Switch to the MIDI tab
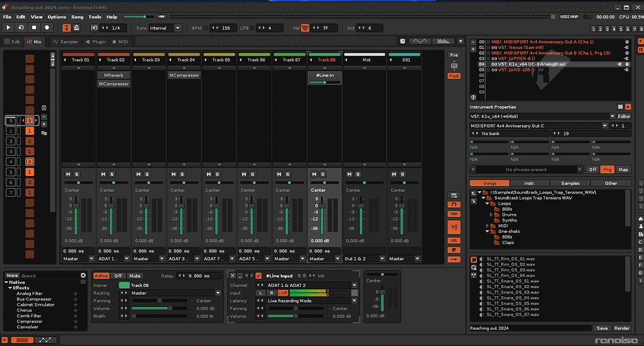Screen dimensions: 644x346 pos(120,42)
